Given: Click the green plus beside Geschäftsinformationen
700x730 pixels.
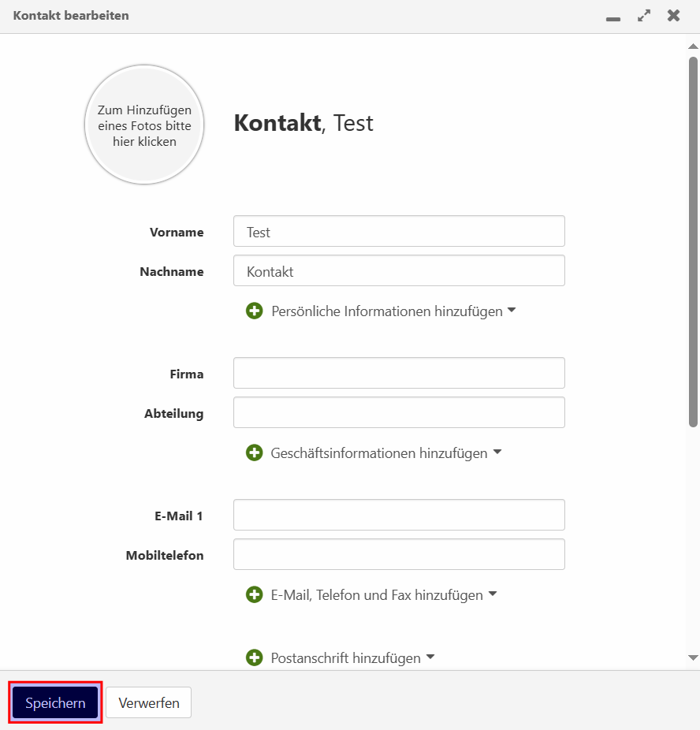Looking at the screenshot, I should tap(254, 453).
